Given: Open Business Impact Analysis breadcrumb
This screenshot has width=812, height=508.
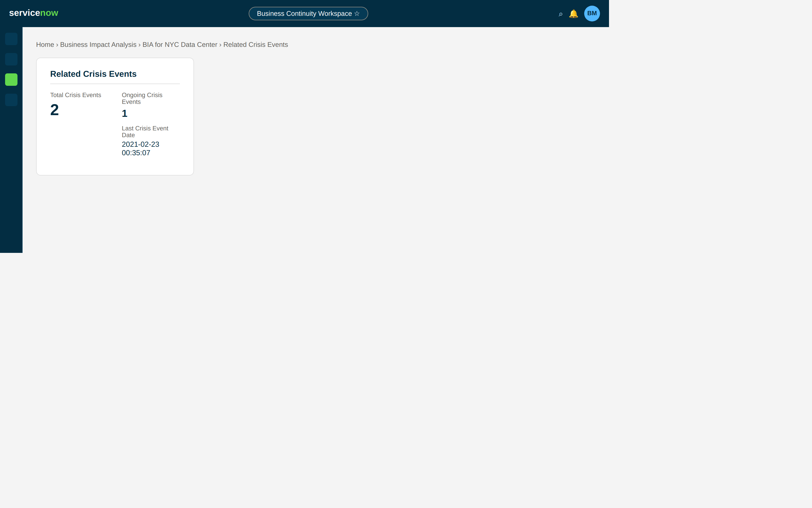Looking at the screenshot, I should [98, 45].
